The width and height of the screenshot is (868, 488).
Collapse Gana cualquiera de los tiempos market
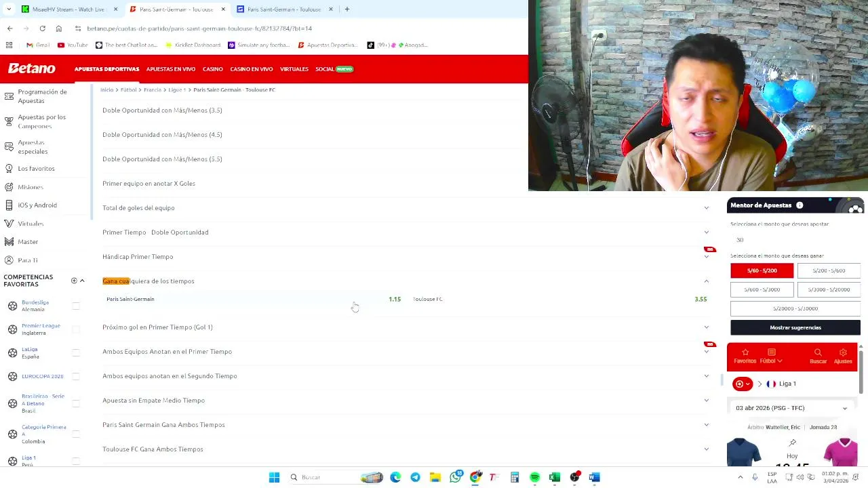(706, 281)
